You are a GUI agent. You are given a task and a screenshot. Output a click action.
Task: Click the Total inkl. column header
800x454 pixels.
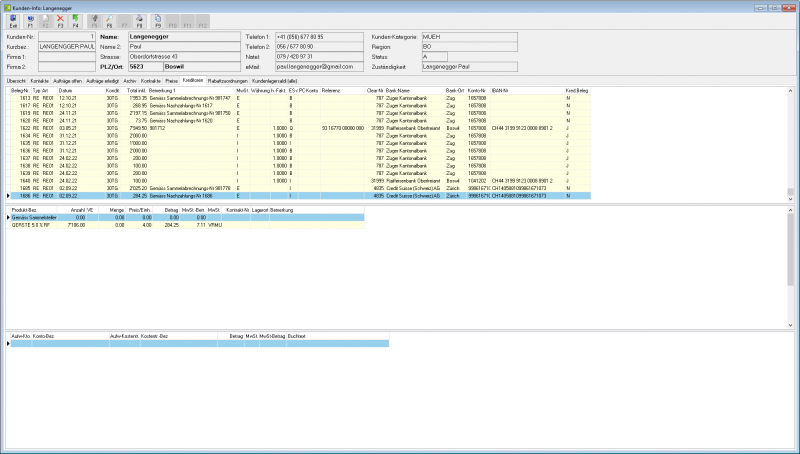click(x=136, y=90)
